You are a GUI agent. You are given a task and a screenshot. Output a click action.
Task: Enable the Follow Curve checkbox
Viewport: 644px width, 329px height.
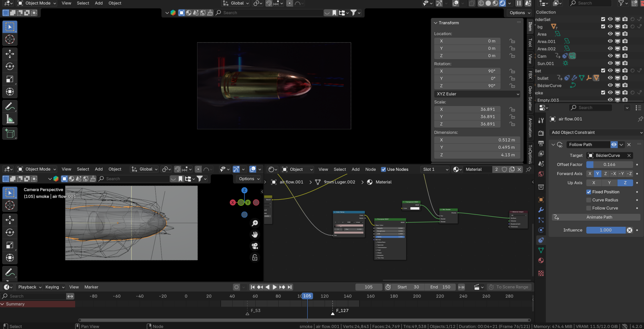[589, 208]
